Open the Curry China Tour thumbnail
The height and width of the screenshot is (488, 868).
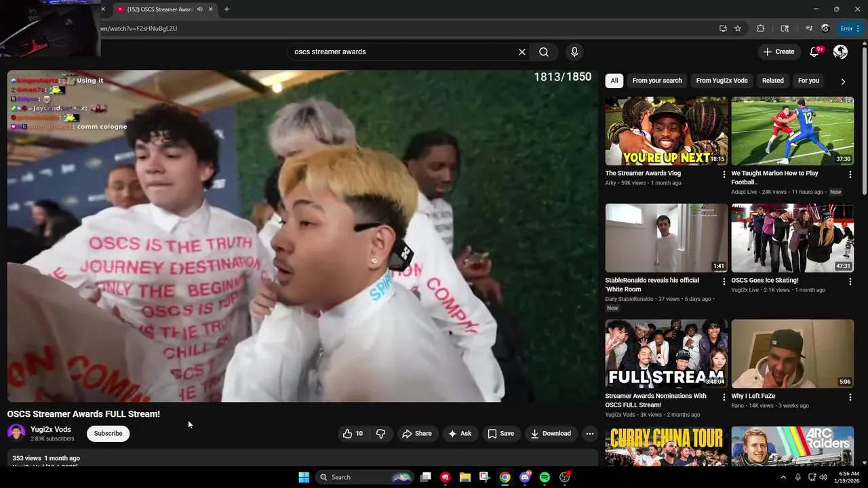pos(667,446)
